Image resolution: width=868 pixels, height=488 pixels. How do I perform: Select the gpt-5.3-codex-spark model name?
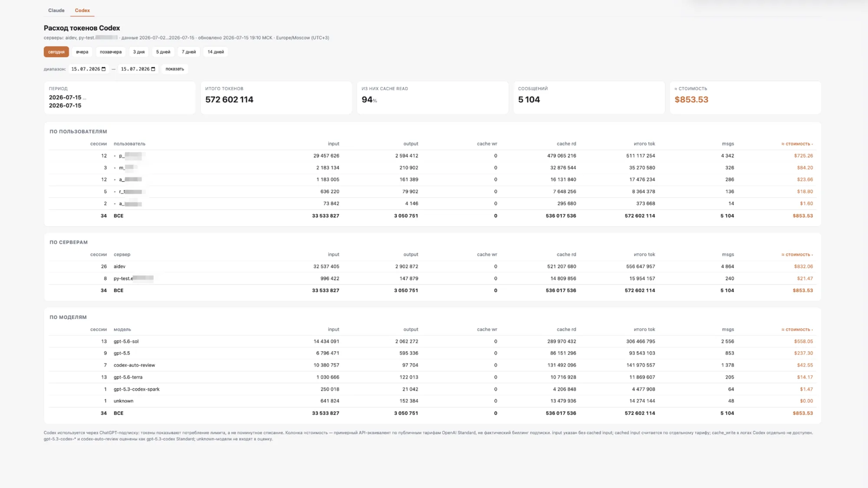137,389
